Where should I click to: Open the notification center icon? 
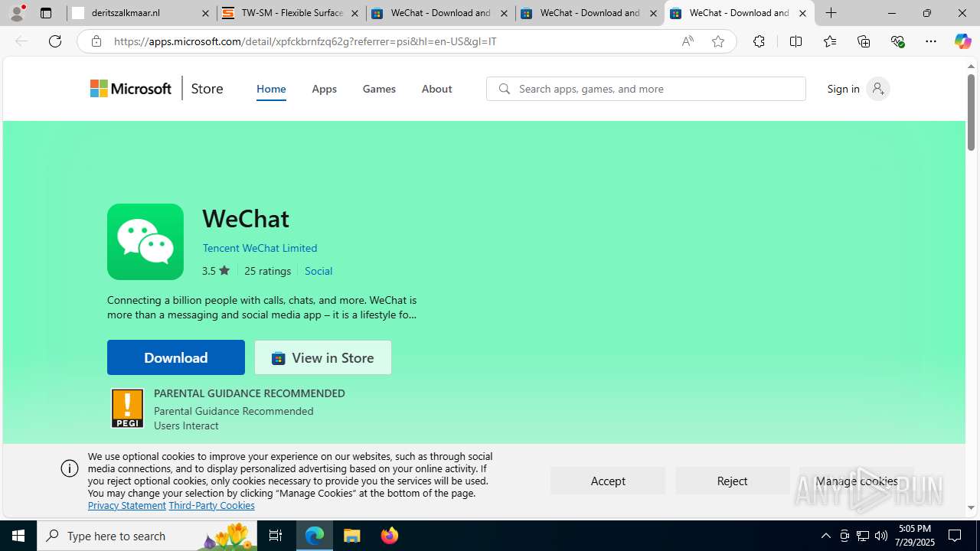click(x=955, y=536)
